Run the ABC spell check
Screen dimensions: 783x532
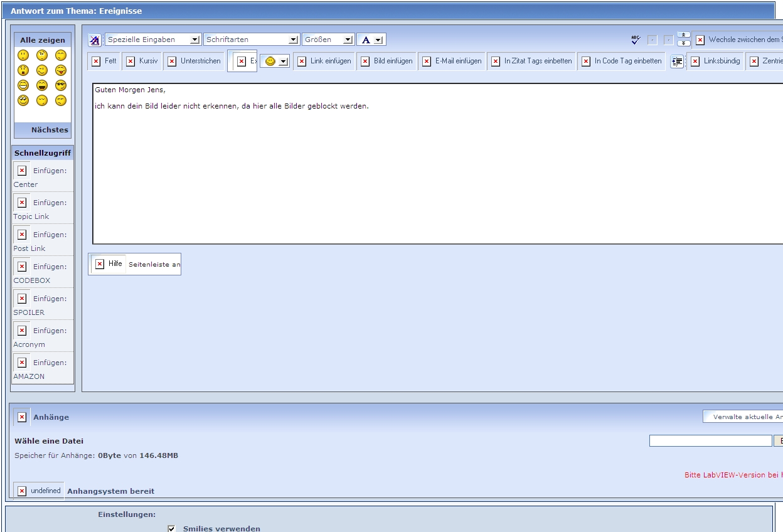coord(636,40)
